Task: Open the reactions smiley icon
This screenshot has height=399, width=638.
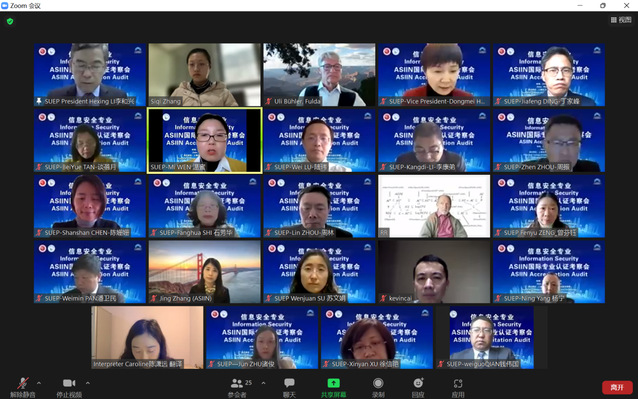Action: (x=418, y=383)
